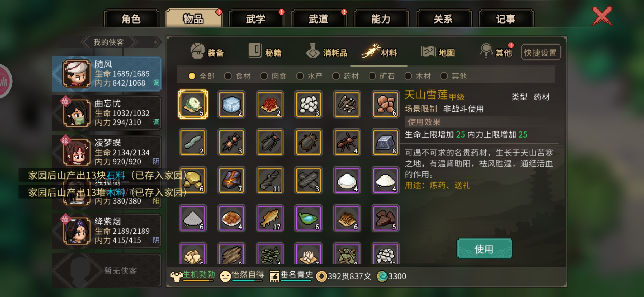The width and height of the screenshot is (644, 297).
Task: Select the Tianshan snow lotus item
Action: [193, 105]
